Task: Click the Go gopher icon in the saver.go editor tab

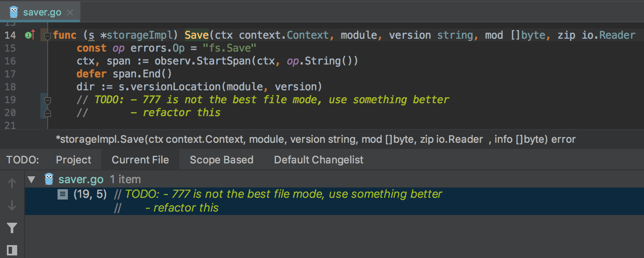Action: pyautogui.click(x=14, y=12)
